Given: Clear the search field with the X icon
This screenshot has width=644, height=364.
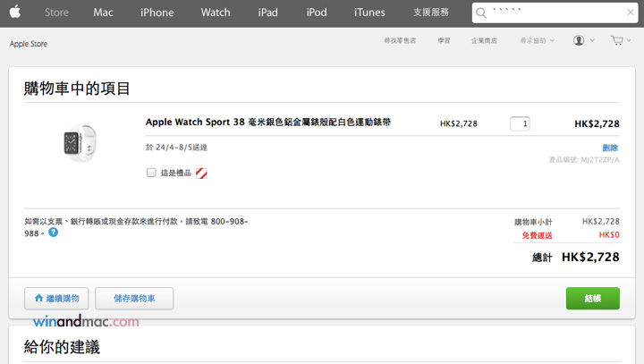Looking at the screenshot, I should point(630,13).
